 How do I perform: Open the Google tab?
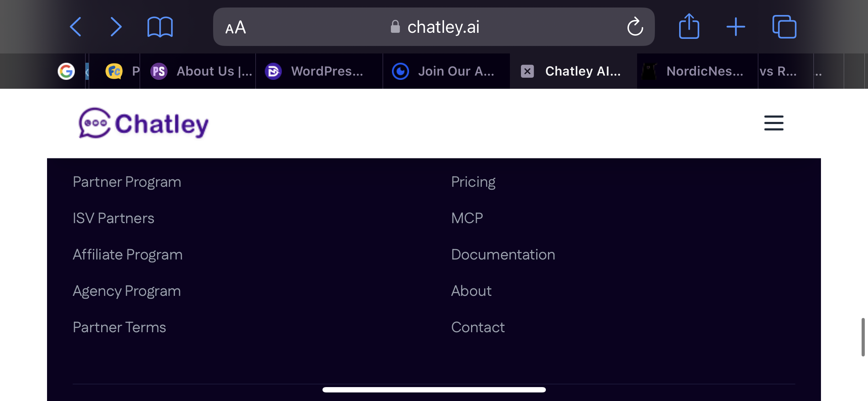(x=66, y=71)
